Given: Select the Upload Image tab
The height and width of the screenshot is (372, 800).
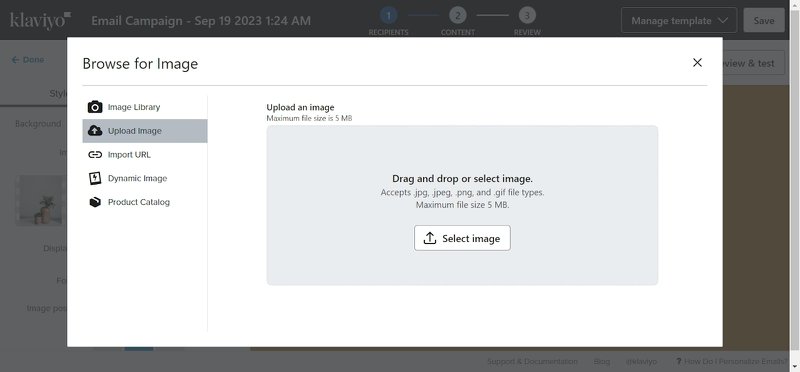Looking at the screenshot, I should coord(145,131).
